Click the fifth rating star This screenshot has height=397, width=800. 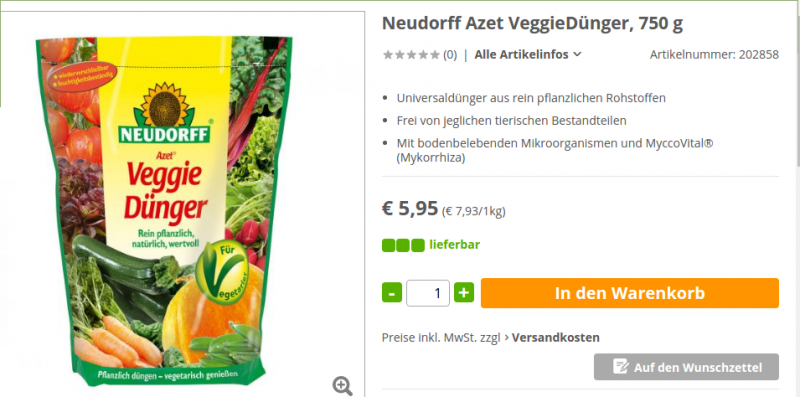click(434, 55)
